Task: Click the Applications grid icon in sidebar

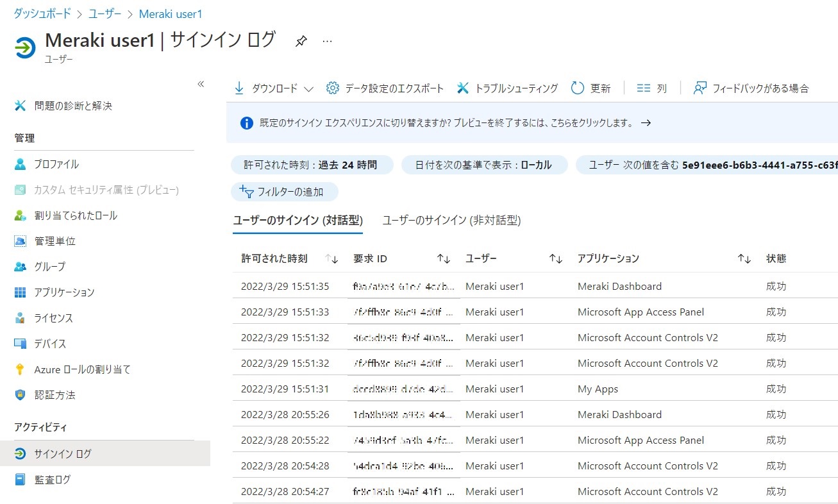Action: point(21,292)
